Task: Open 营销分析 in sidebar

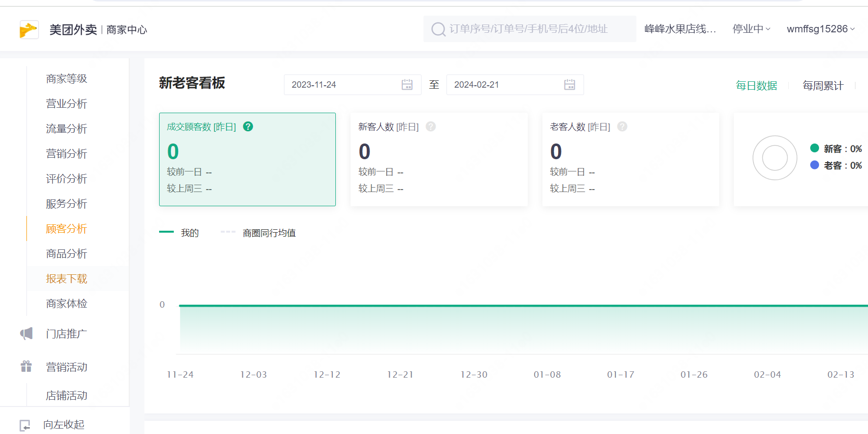Action: click(x=67, y=154)
